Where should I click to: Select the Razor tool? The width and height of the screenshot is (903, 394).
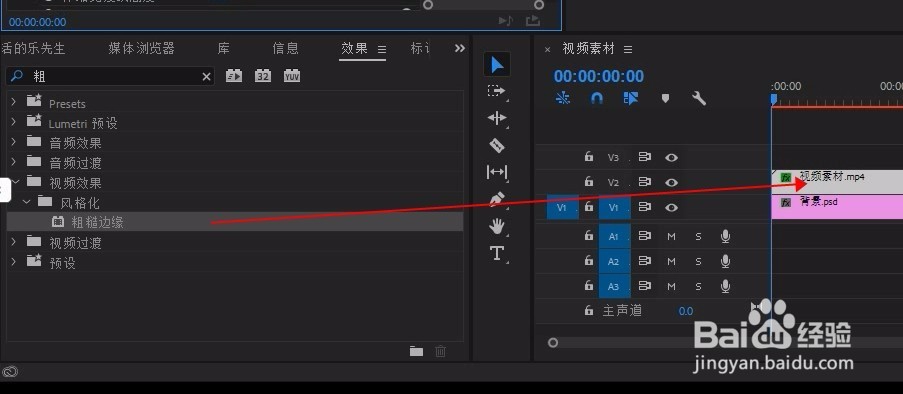click(496, 145)
